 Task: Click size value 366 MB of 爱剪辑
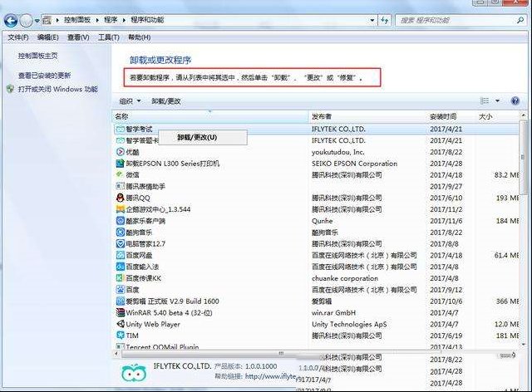pyautogui.click(x=507, y=301)
